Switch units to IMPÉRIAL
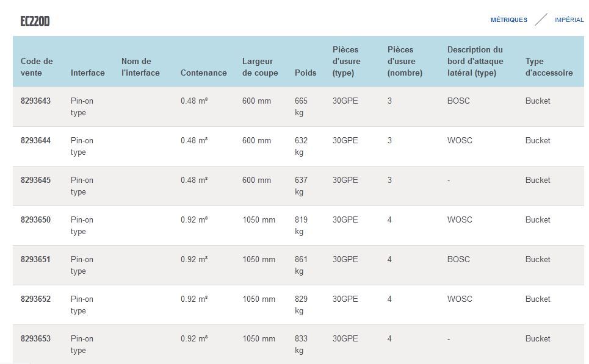This screenshot has height=364, width=589. 569,20
